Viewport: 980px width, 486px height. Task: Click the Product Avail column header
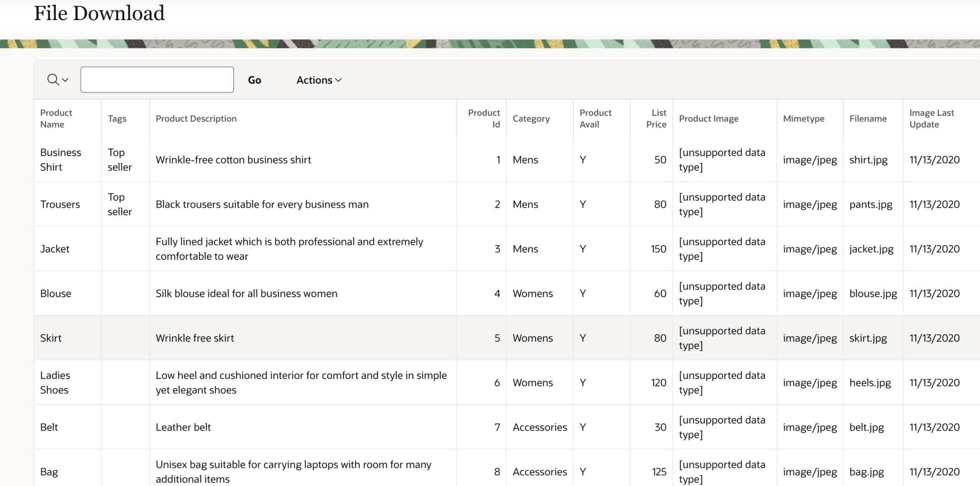point(595,118)
